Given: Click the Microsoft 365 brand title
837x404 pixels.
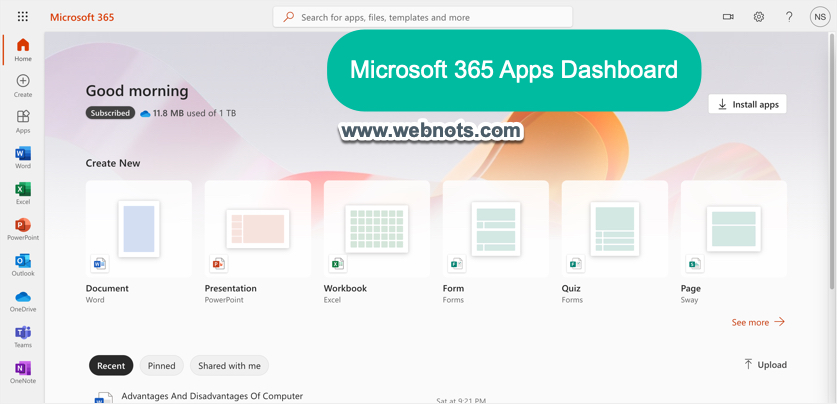Looking at the screenshot, I should [x=82, y=17].
